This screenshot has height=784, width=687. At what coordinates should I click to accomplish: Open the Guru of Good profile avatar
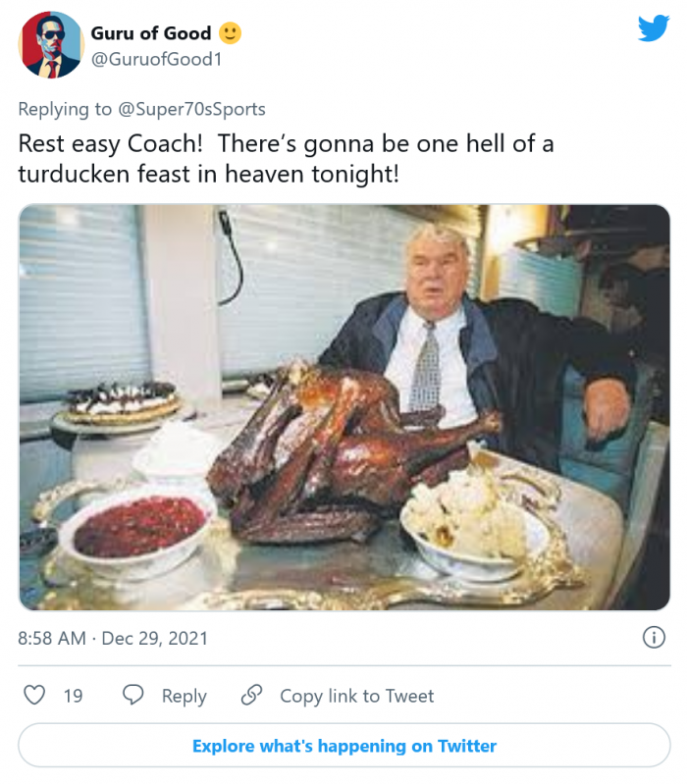(49, 45)
